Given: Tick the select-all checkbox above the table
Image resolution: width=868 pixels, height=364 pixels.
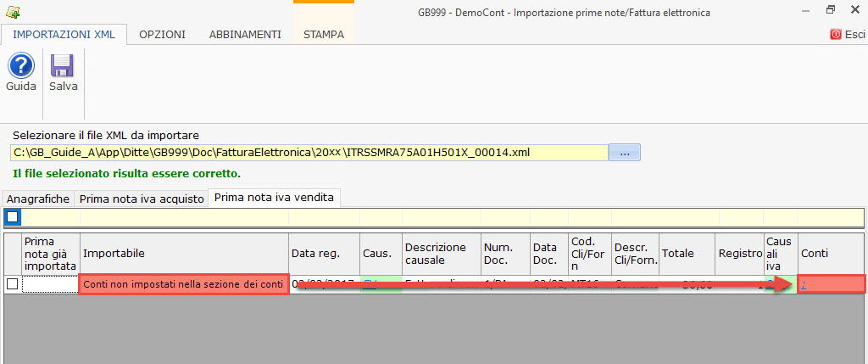Looking at the screenshot, I should 13,217.
